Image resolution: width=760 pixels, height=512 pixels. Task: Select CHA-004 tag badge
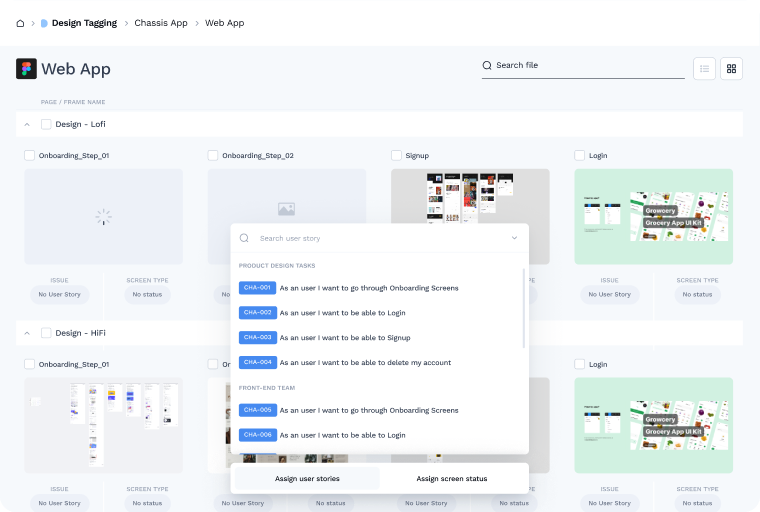pyautogui.click(x=257, y=362)
